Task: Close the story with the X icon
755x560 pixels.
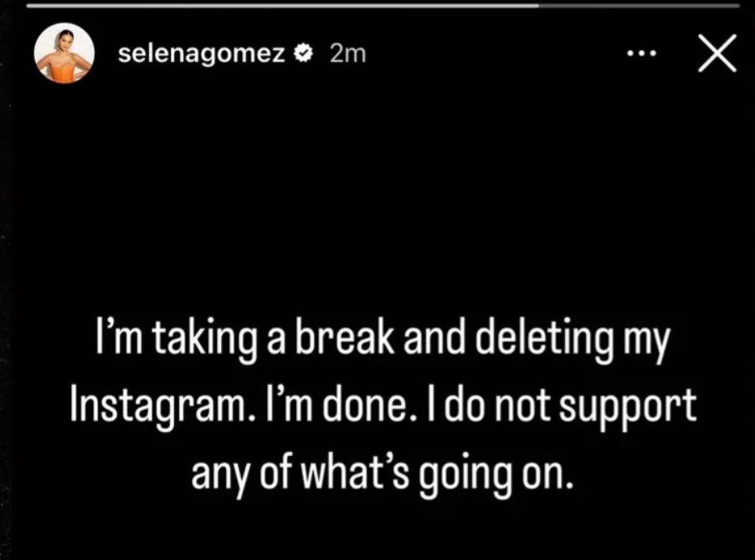Action: (717, 53)
